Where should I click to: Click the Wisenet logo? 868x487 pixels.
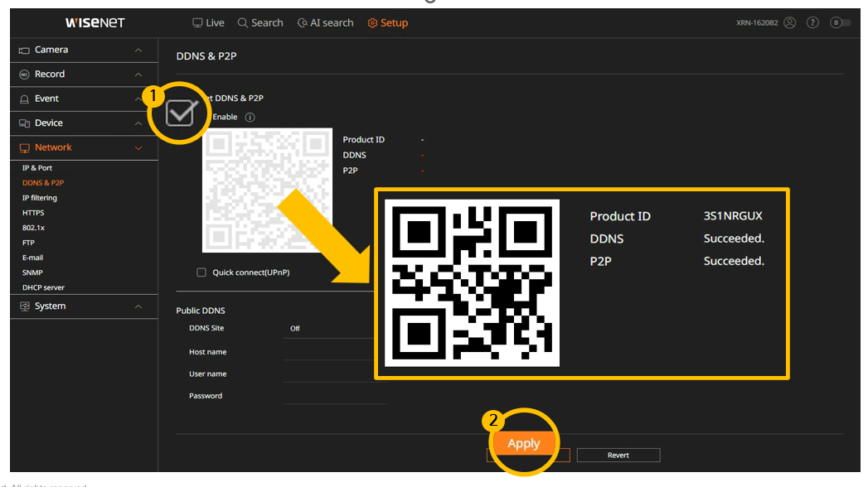point(95,23)
